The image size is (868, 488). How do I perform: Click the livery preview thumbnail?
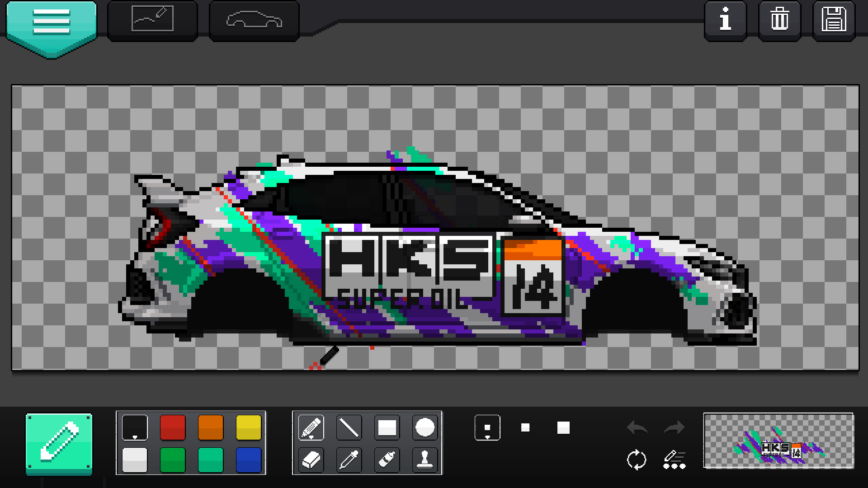point(778,441)
